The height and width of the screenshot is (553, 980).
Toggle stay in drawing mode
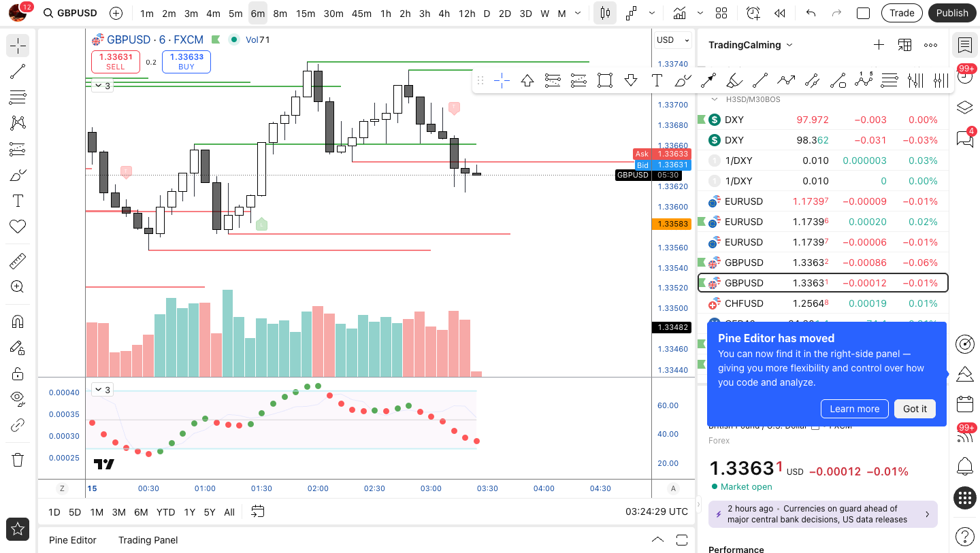click(x=18, y=348)
